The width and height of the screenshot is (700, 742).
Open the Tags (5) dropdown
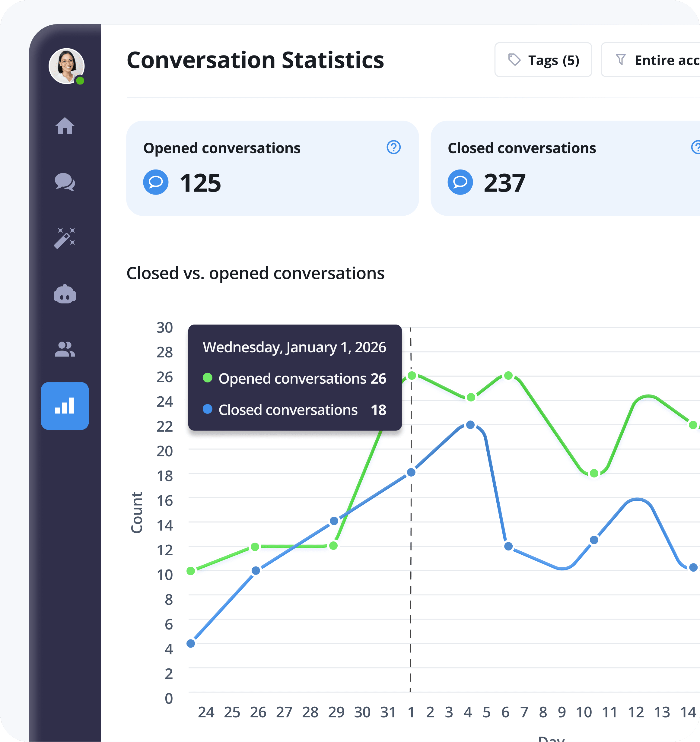tap(543, 60)
